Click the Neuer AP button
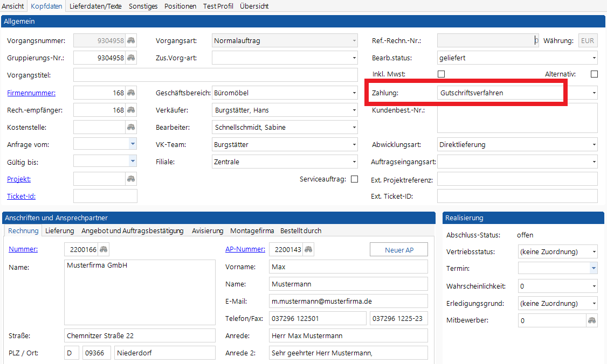Screen dimensions: 607x364 (399, 250)
